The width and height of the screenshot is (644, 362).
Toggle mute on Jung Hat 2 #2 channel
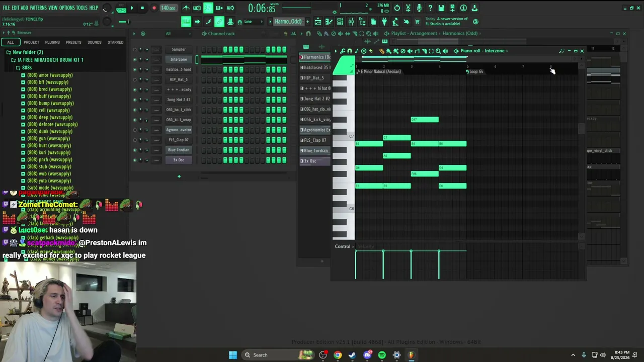click(134, 100)
